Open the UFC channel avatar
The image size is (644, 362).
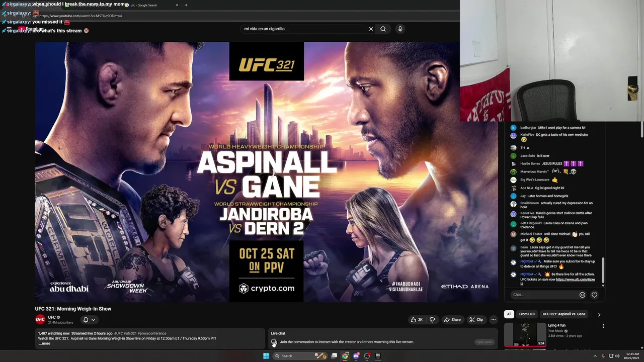(x=40, y=319)
